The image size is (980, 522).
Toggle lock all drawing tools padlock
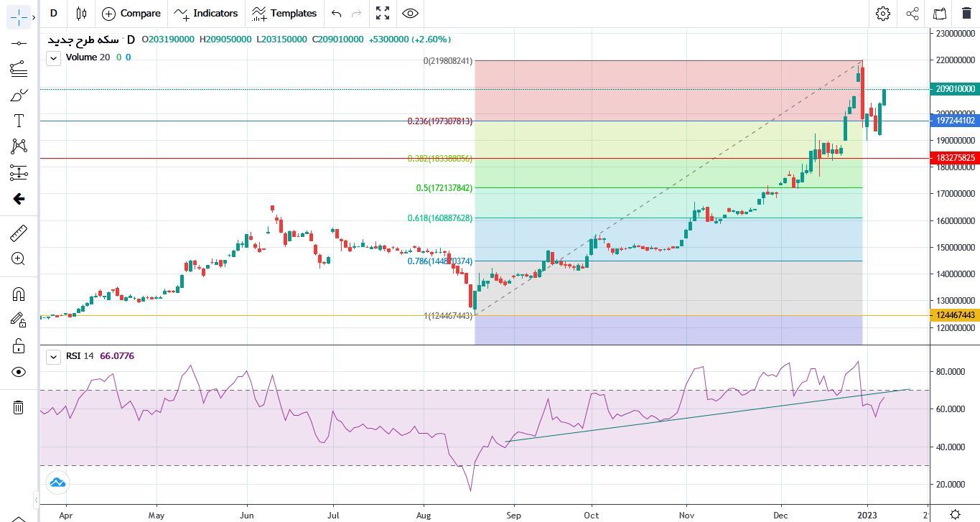point(18,346)
